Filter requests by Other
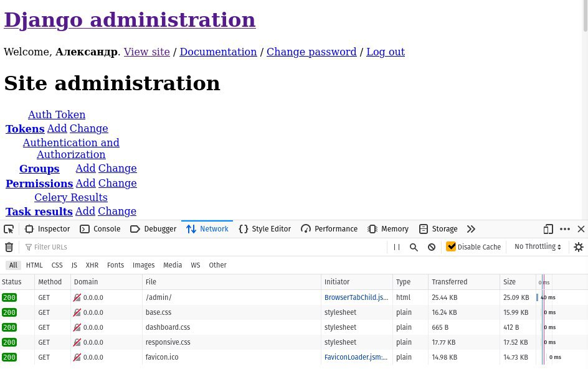Image resolution: width=588 pixels, height=369 pixels. [x=217, y=265]
